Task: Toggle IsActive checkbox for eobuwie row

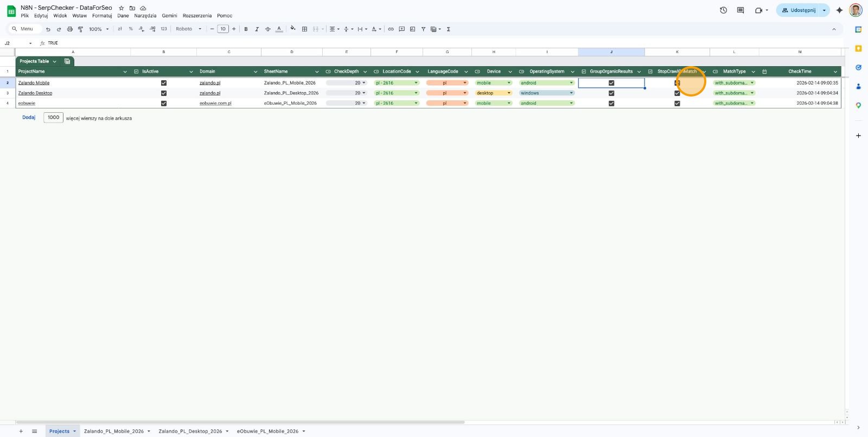Action: click(164, 104)
